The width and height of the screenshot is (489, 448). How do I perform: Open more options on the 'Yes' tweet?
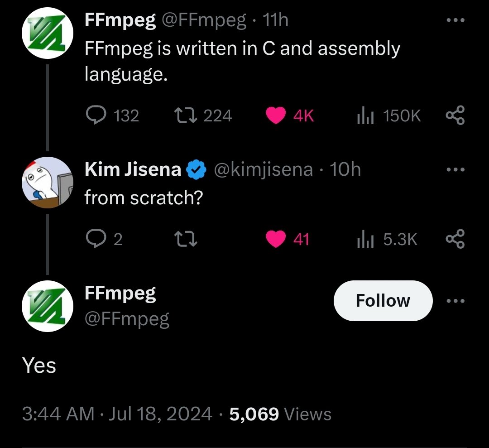tap(455, 301)
